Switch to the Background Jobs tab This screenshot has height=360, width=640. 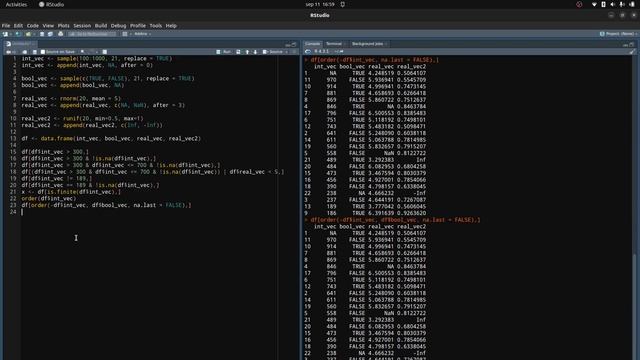point(368,44)
